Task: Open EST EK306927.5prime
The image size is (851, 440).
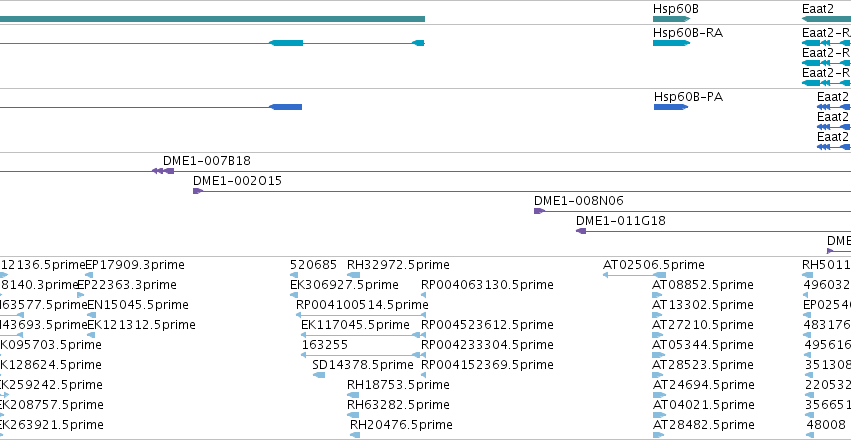Action: point(344,285)
